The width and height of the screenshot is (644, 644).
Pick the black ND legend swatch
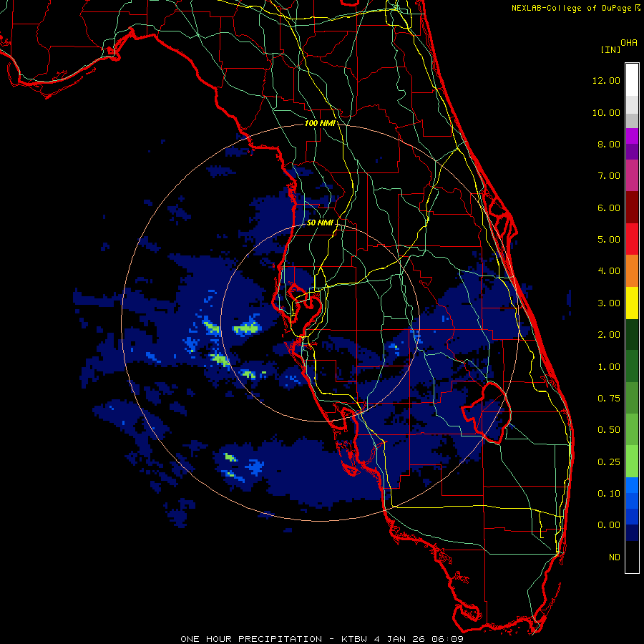pos(632,557)
